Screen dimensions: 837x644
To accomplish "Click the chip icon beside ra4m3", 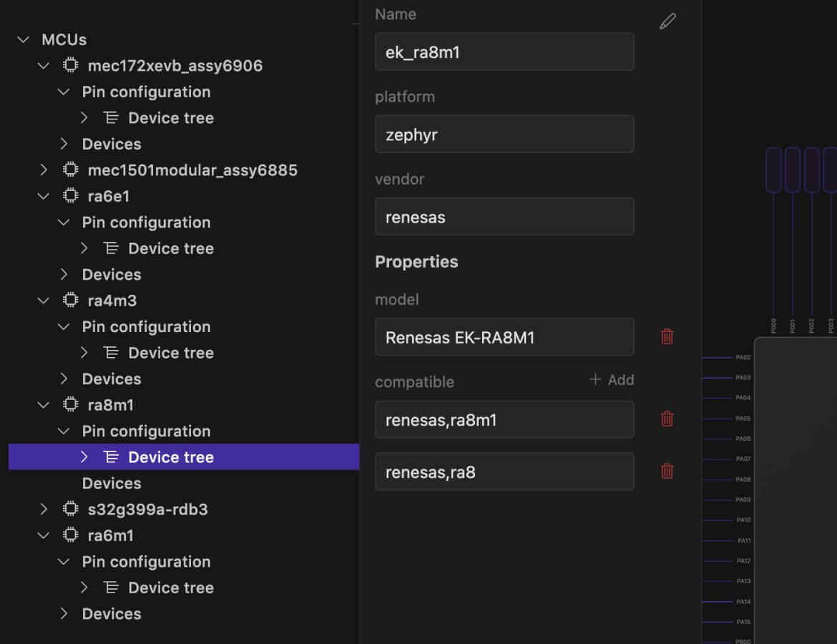I will 70,300.
